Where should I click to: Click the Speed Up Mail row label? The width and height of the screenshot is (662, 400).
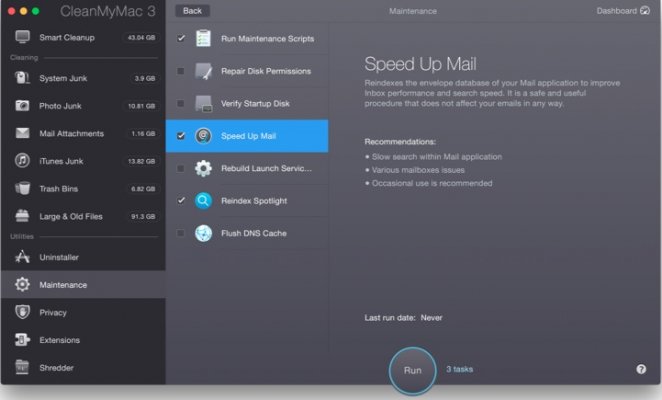tap(248, 136)
